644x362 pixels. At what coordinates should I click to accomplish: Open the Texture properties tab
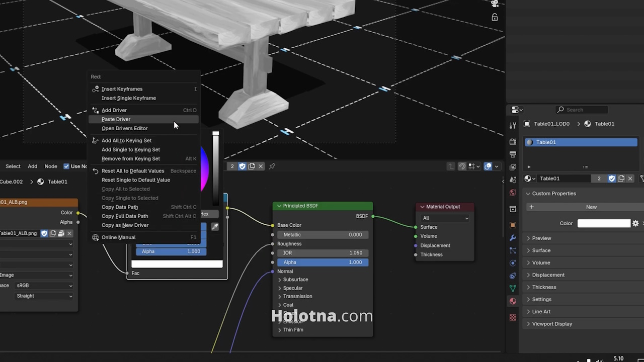click(x=513, y=317)
